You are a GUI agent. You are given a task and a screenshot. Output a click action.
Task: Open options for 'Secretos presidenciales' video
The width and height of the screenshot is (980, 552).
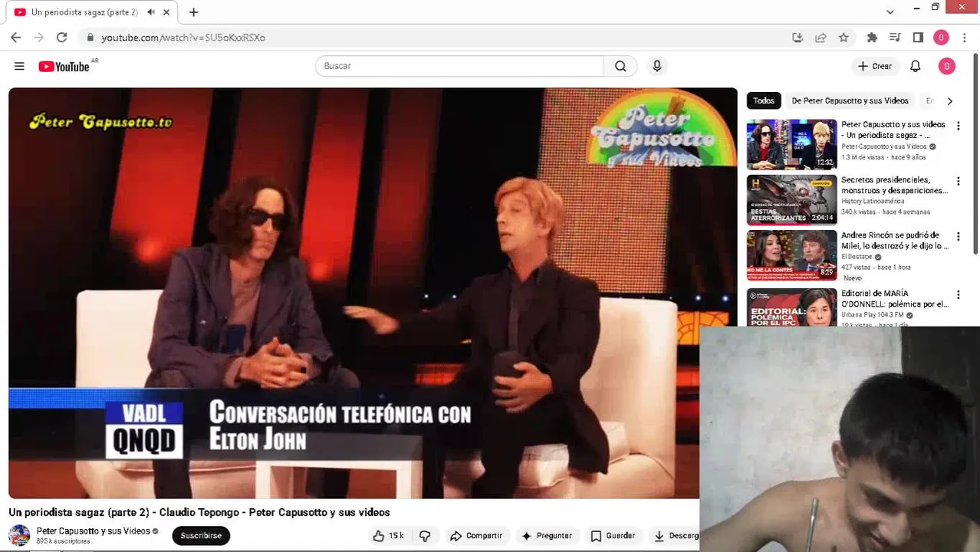click(958, 182)
